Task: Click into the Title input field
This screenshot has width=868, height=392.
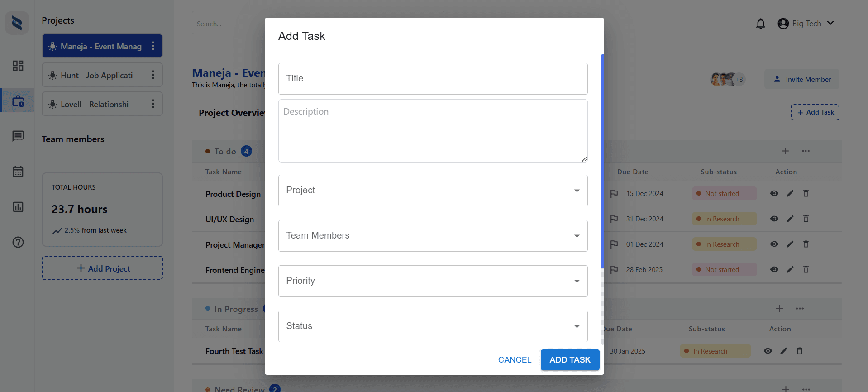Action: coord(433,79)
